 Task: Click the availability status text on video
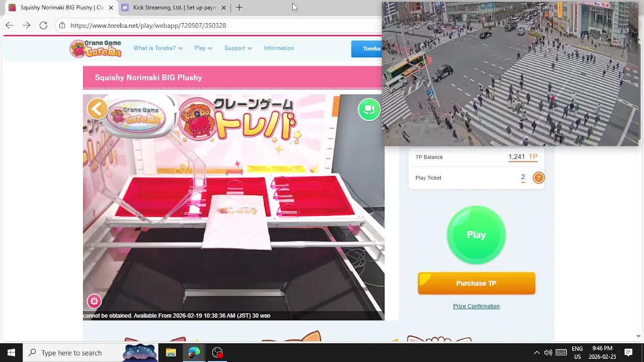177,316
